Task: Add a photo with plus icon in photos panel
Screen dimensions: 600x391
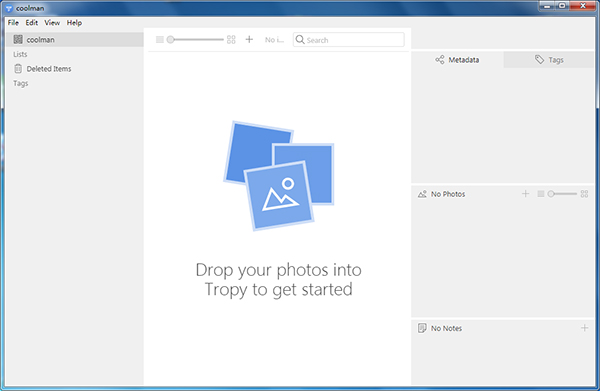Action: coord(525,194)
